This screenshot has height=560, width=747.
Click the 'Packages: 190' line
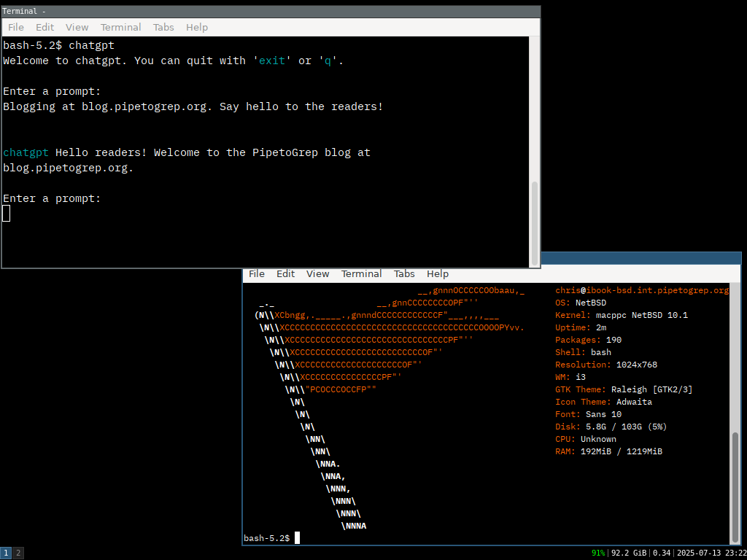click(x=589, y=340)
